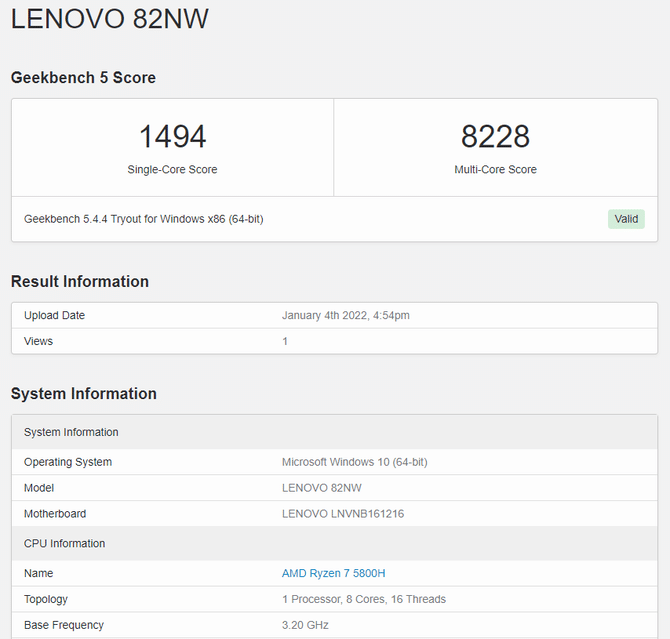Select the Geekbench 5 Score heading
This screenshot has height=639, width=670.
pos(83,78)
